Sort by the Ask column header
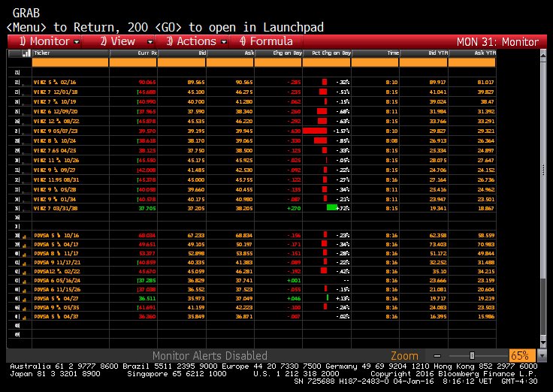553x392 pixels. [231, 53]
